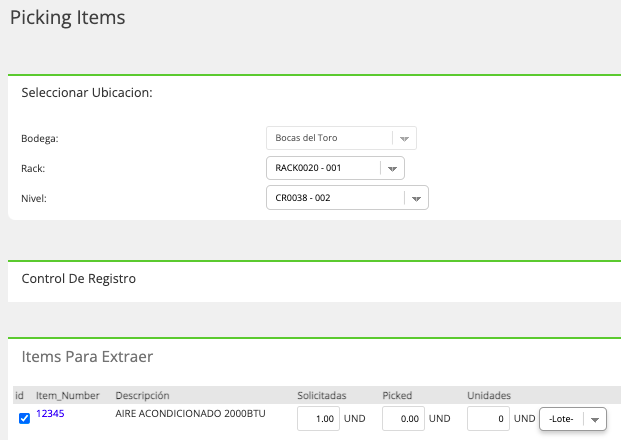Image resolution: width=621 pixels, height=440 pixels.
Task: Click the Rack: label
Action: click(x=33, y=169)
